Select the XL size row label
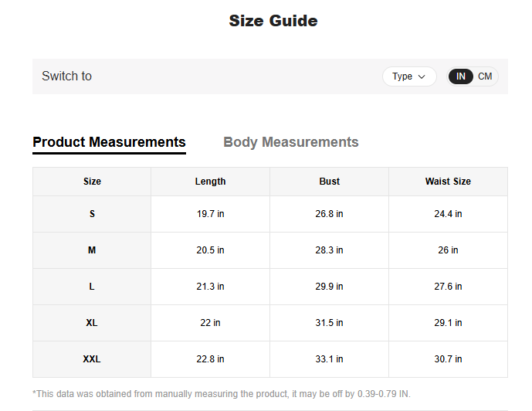This screenshot has width=532, height=411. tap(92, 323)
